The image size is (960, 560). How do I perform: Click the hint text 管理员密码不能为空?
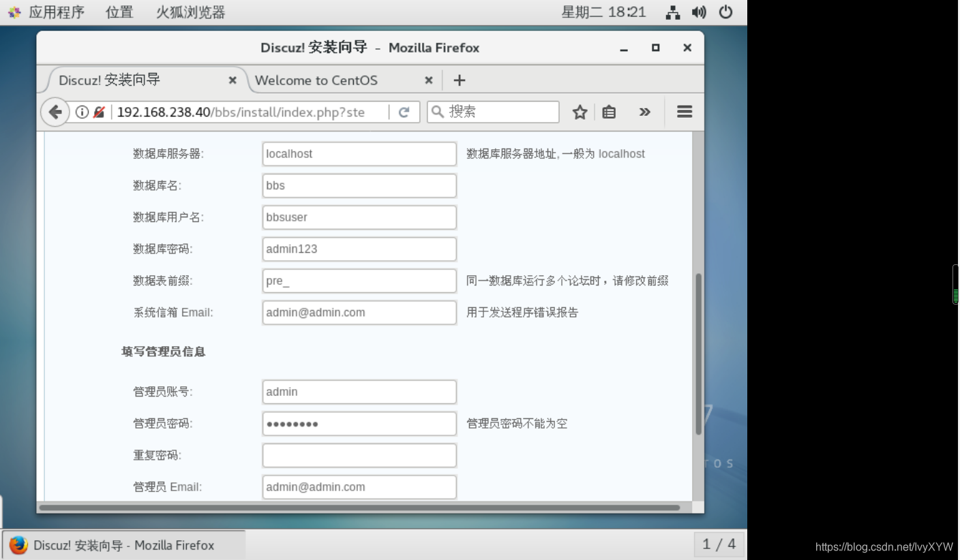pyautogui.click(x=517, y=424)
